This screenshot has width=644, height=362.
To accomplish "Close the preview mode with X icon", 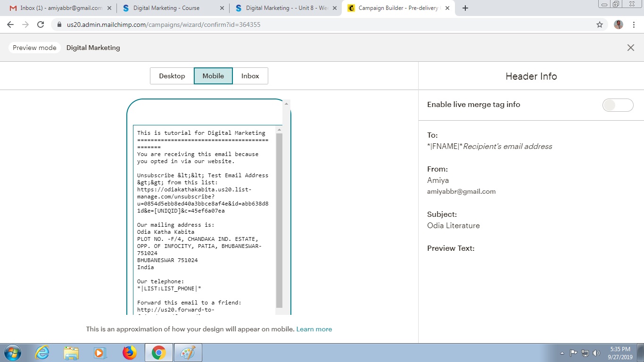I will [x=630, y=48].
